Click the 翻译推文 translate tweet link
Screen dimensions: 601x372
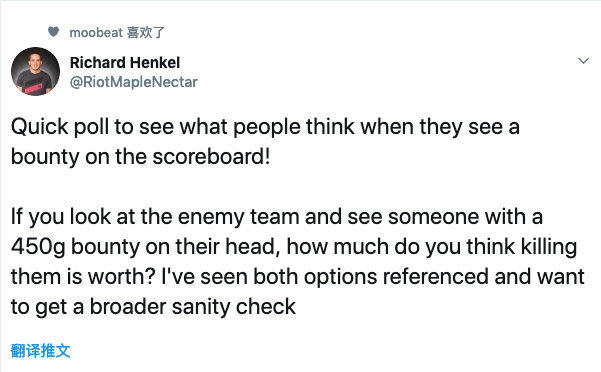[x=40, y=351]
